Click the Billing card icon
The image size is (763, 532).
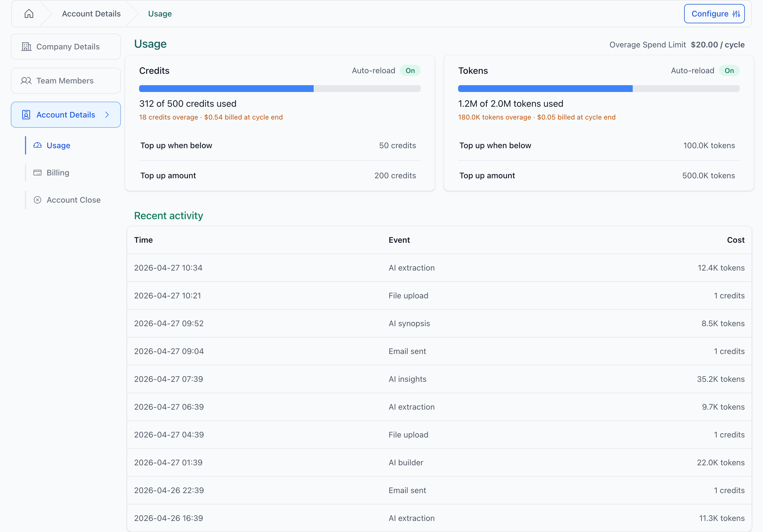tap(37, 172)
